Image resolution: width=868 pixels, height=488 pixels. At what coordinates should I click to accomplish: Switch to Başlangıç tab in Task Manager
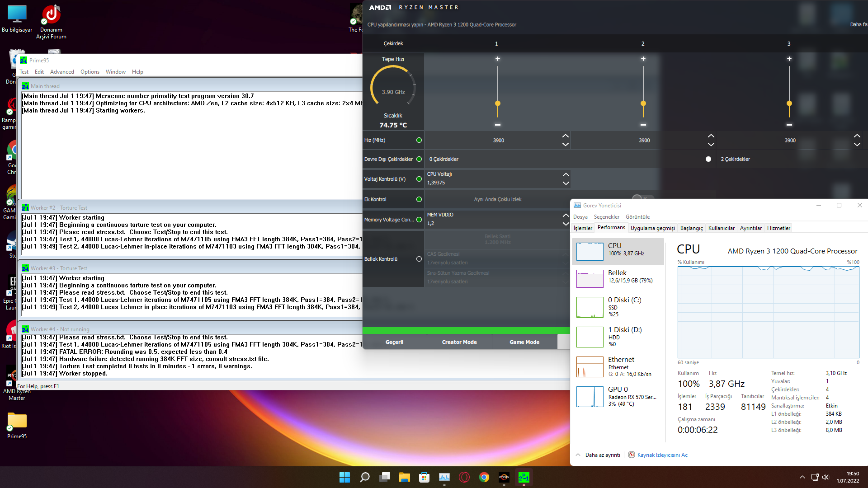tap(692, 228)
